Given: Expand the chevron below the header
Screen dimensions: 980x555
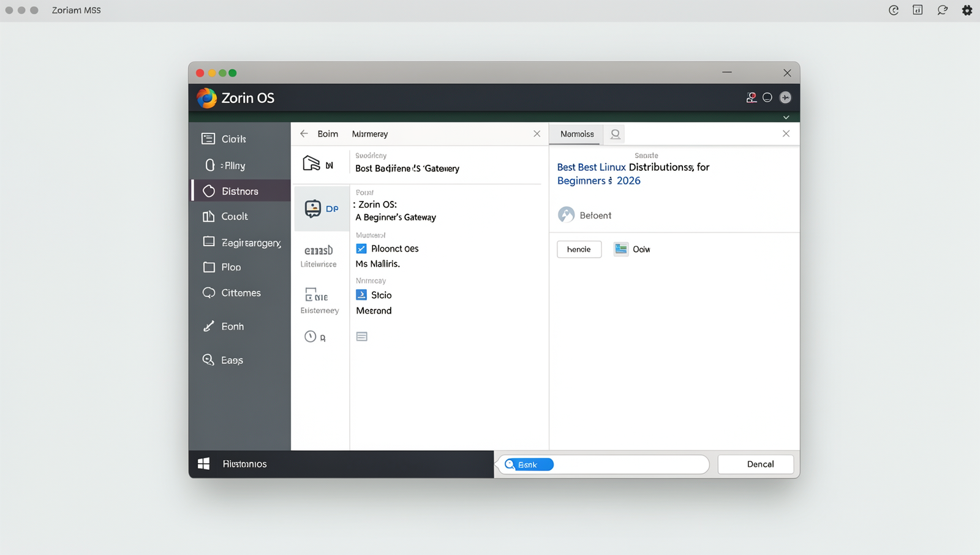Looking at the screenshot, I should point(786,117).
